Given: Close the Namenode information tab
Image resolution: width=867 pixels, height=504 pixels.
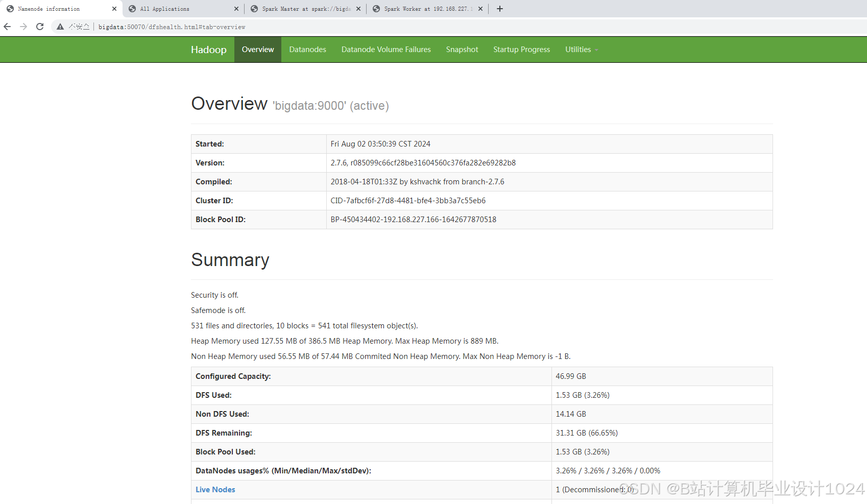Looking at the screenshot, I should pos(114,9).
